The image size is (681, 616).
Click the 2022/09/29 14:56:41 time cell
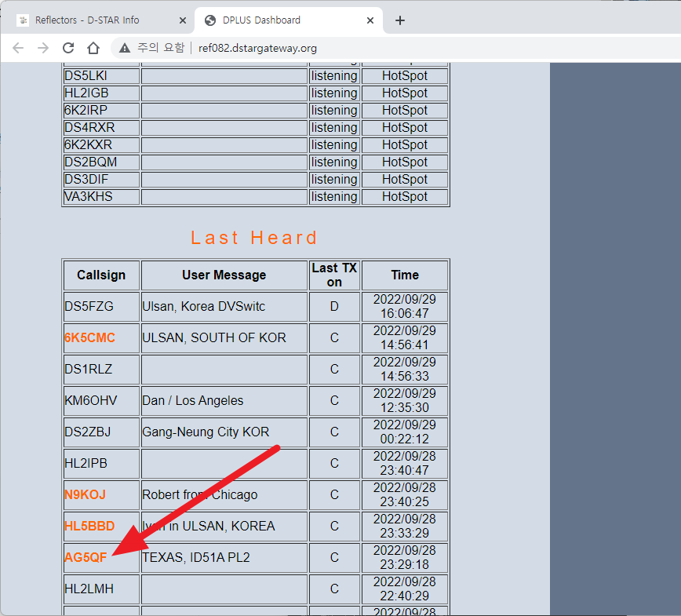click(x=405, y=338)
